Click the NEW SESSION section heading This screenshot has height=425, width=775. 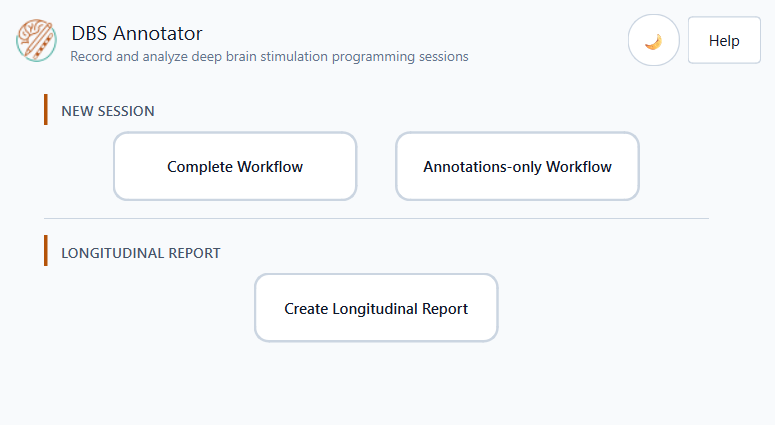click(x=108, y=111)
